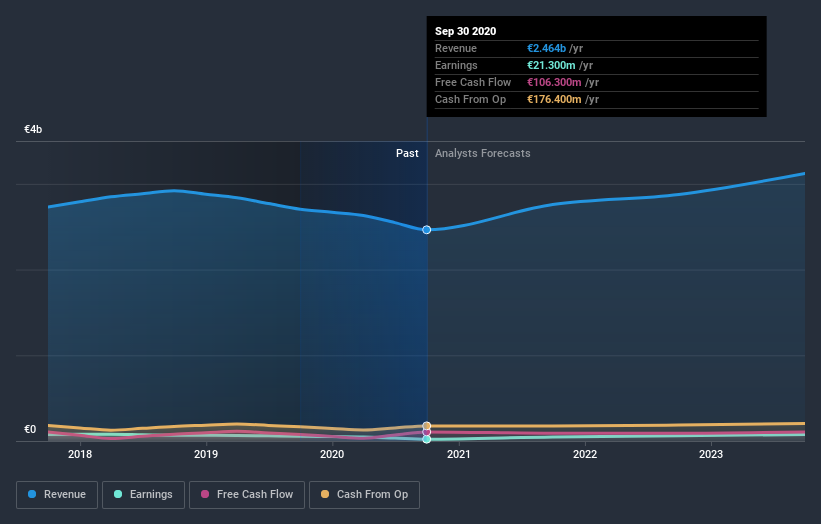Click the Revenue data point marker on the blue line
Screen dimensions: 821x524
point(427,230)
